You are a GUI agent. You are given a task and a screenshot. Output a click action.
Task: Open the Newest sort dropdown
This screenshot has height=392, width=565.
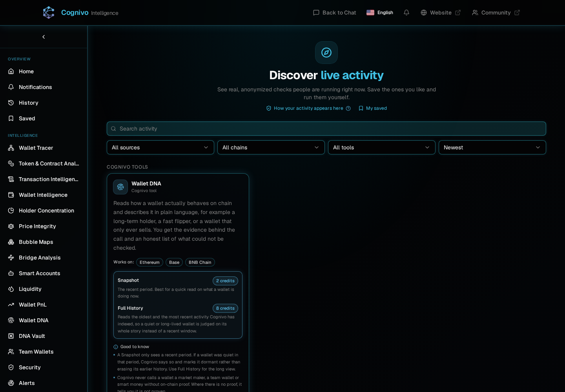pyautogui.click(x=492, y=147)
